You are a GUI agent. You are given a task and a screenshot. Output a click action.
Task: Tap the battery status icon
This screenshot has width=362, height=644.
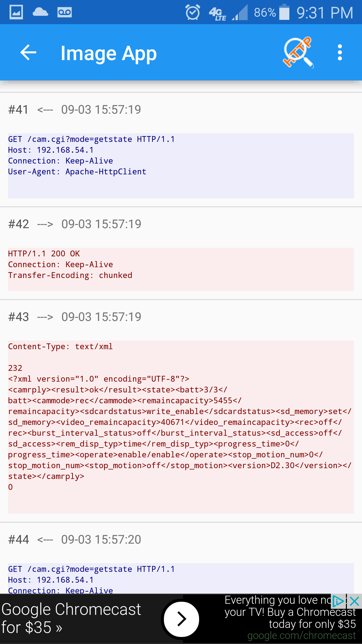[x=284, y=12]
